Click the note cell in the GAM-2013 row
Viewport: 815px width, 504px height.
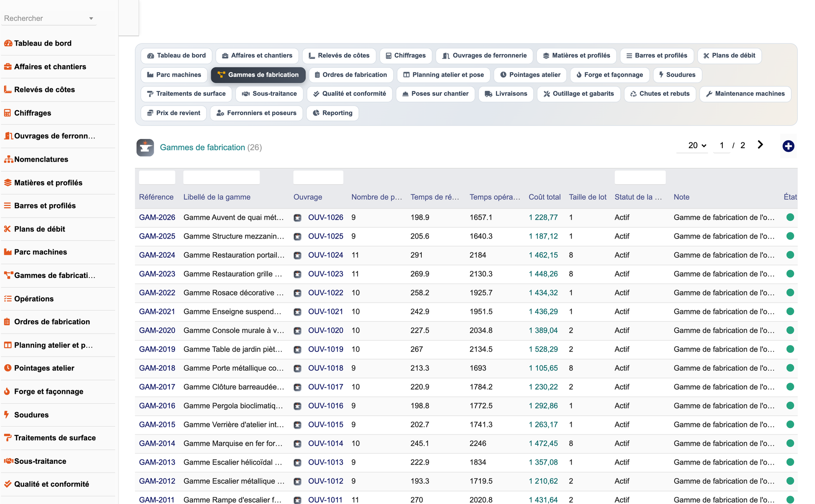(724, 462)
